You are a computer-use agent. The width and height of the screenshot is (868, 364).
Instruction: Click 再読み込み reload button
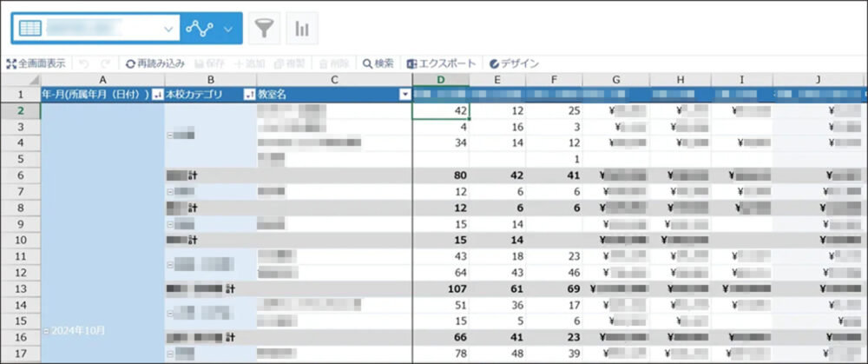[155, 63]
